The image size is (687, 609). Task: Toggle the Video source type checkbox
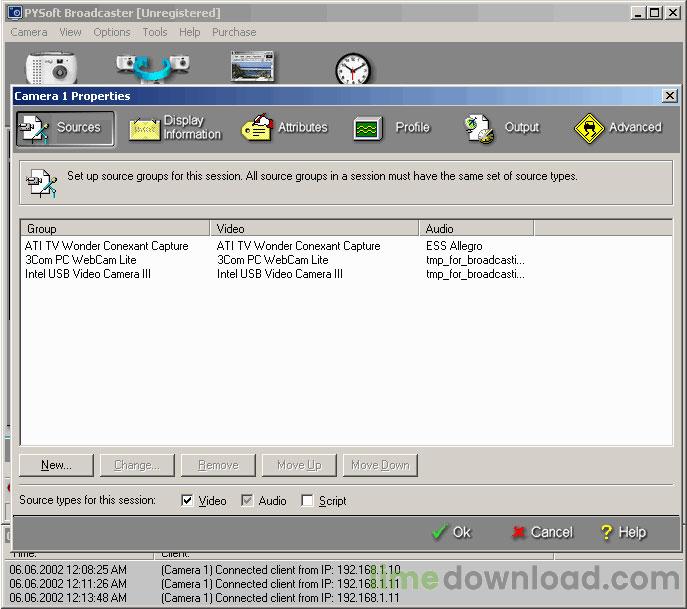[187, 501]
